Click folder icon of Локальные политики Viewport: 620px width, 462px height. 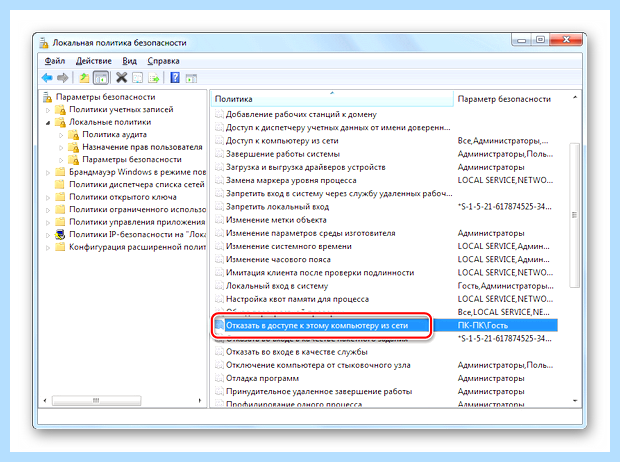(x=60, y=122)
